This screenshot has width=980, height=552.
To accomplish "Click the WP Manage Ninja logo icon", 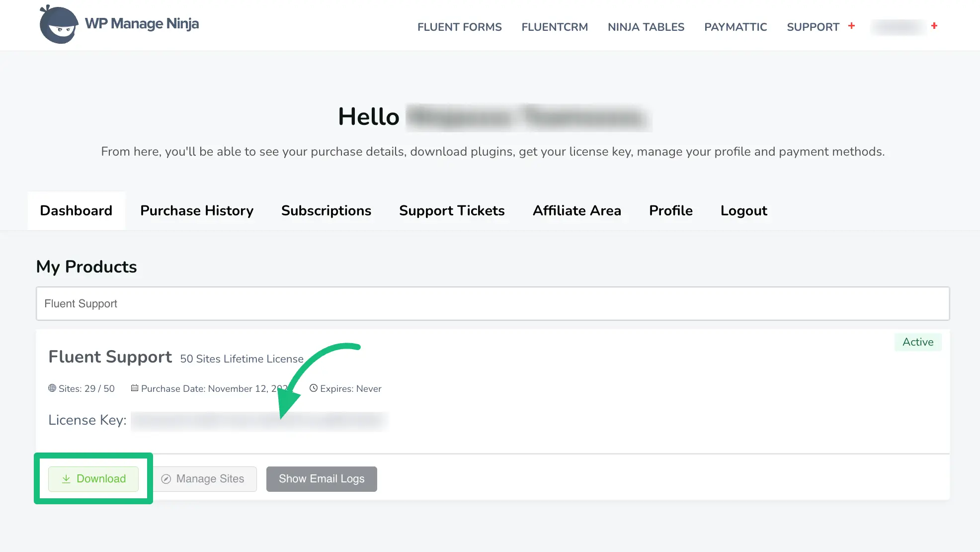I will coord(59,24).
